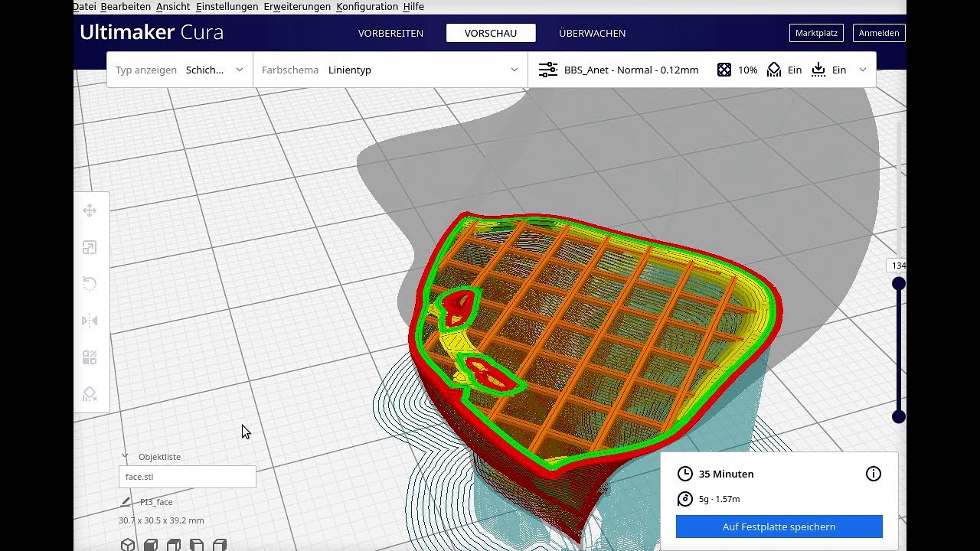The width and height of the screenshot is (980, 551).
Task: Click the layer number 134 field
Action: [897, 266]
